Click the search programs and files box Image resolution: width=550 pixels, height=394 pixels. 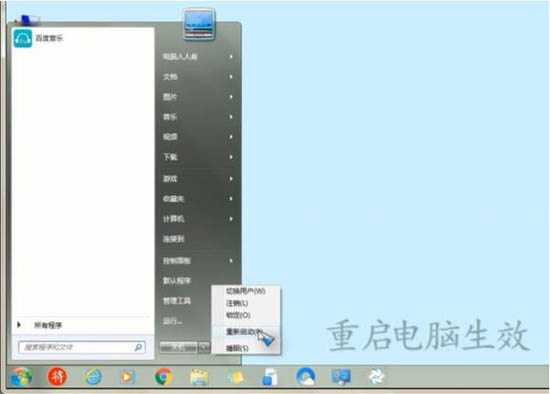point(82,347)
